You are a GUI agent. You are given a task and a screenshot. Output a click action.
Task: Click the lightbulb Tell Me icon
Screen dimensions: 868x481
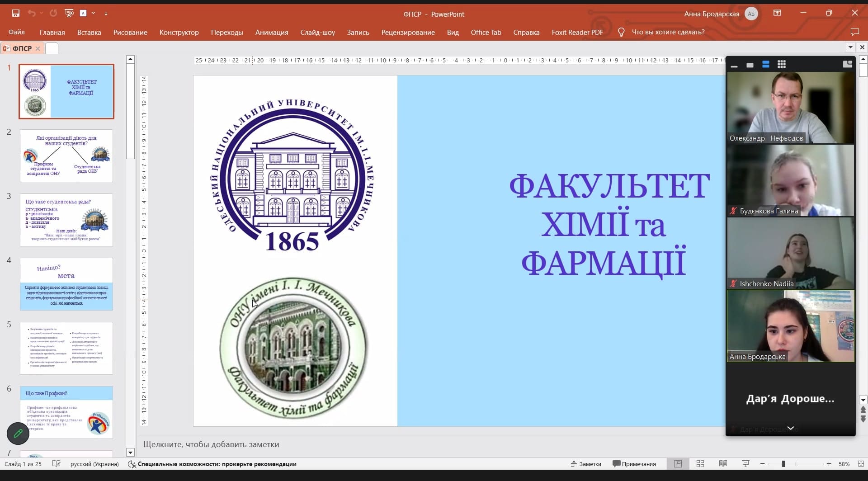tap(621, 32)
